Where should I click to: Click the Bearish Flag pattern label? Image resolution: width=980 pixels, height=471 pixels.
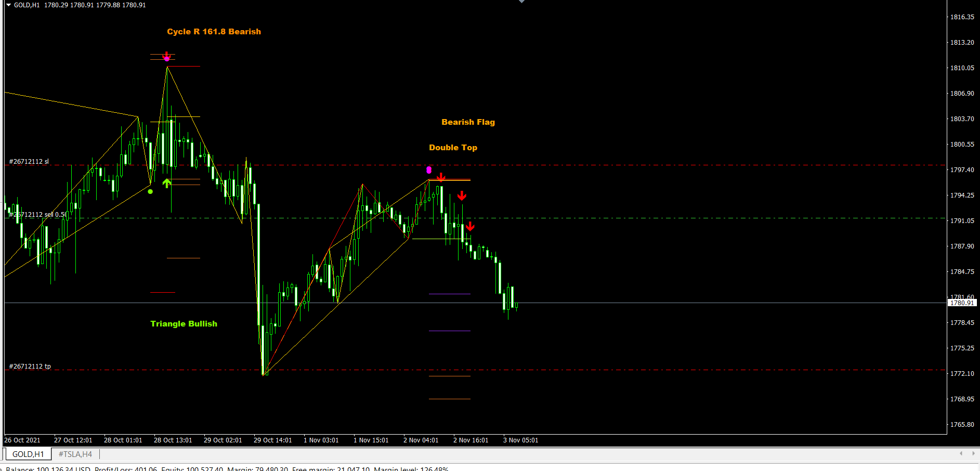468,122
